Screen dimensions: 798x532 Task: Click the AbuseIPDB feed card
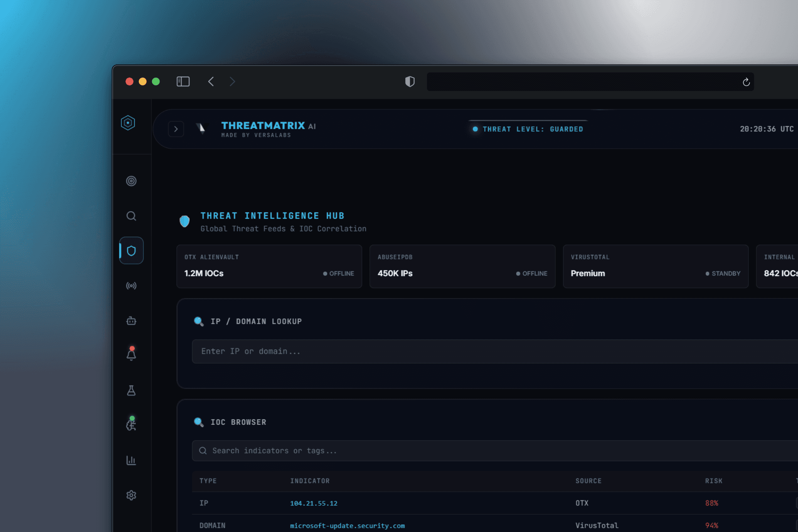[x=462, y=266]
